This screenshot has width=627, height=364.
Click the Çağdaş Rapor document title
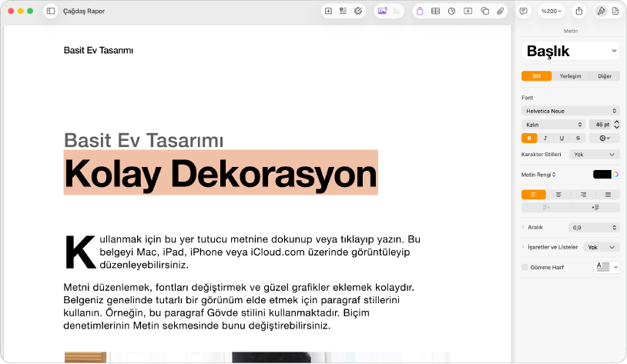[84, 12]
